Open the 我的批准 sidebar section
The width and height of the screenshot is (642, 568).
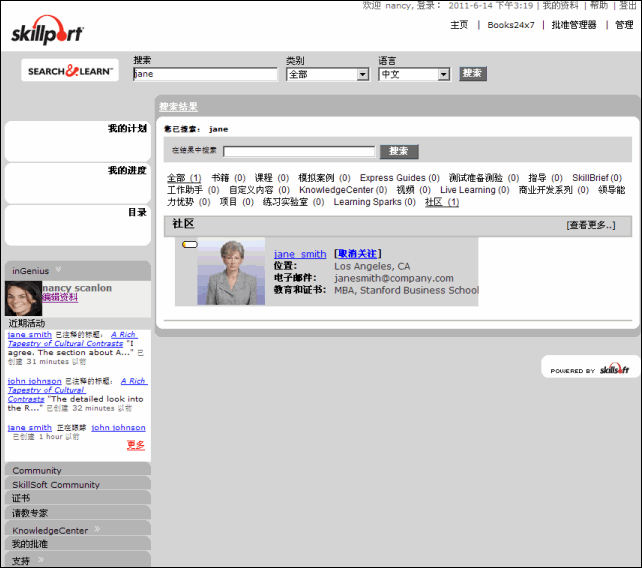click(x=78, y=544)
